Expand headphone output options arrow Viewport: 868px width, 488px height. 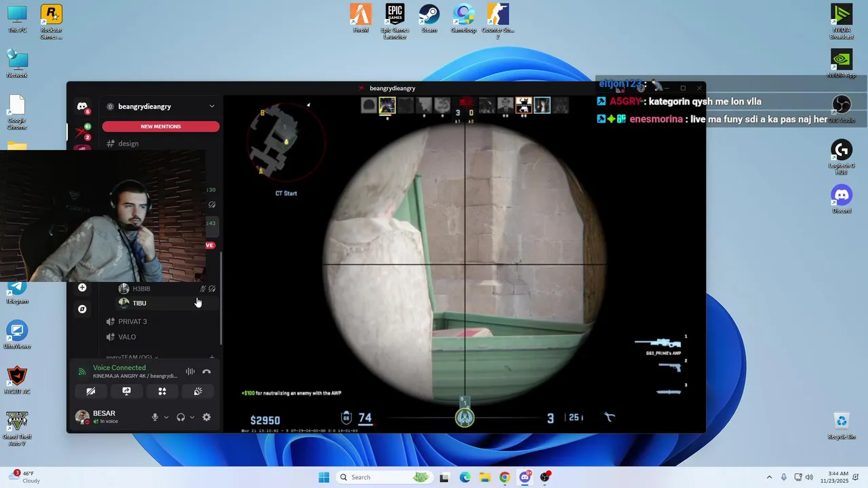click(x=192, y=418)
